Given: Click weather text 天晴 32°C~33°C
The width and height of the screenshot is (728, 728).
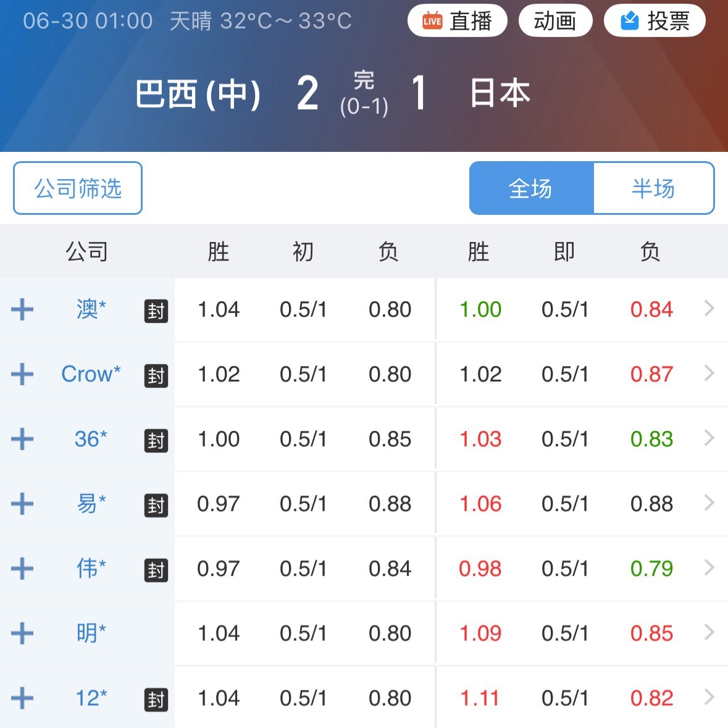Looking at the screenshot, I should pos(261,21).
